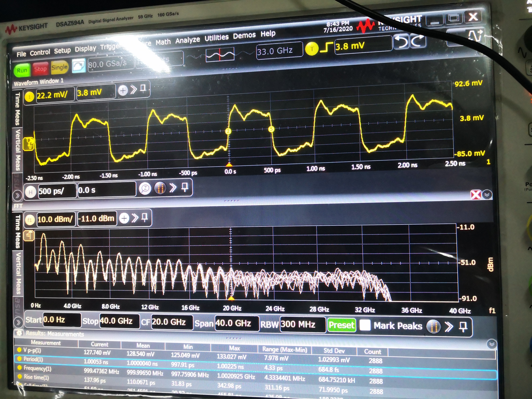This screenshot has width=532, height=399.
Task: Click the red X to close waveform window
Action: click(476, 195)
